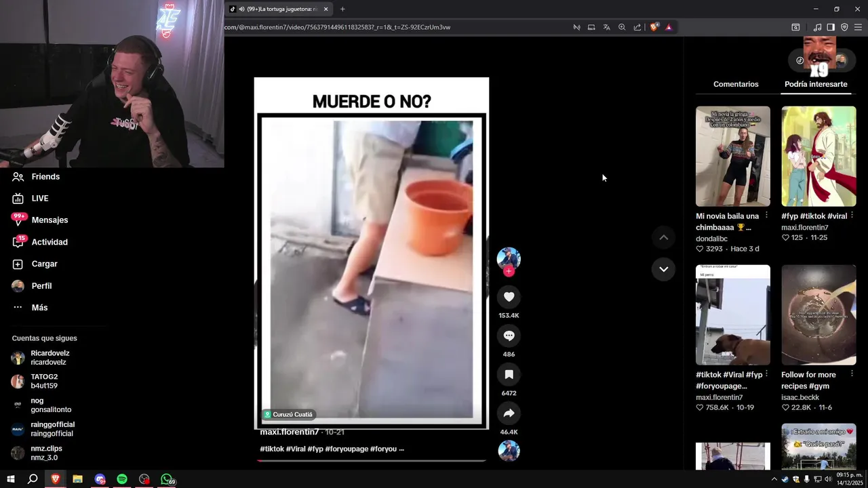The width and height of the screenshot is (868, 488).
Task: Click the translate page icon
Action: pyautogui.click(x=606, y=27)
